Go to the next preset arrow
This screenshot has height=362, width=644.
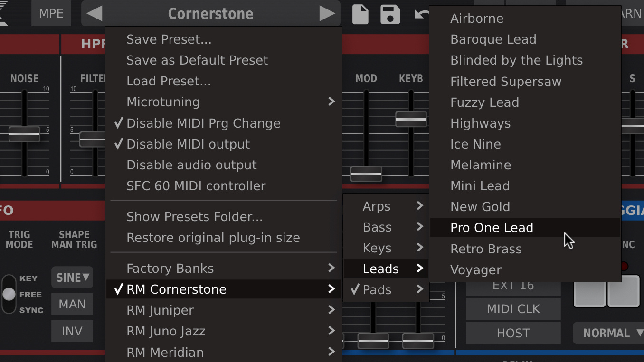tap(327, 14)
